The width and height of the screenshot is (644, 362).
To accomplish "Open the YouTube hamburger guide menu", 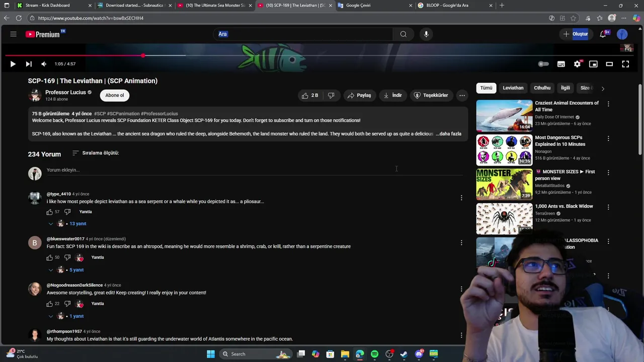I will coord(14,34).
